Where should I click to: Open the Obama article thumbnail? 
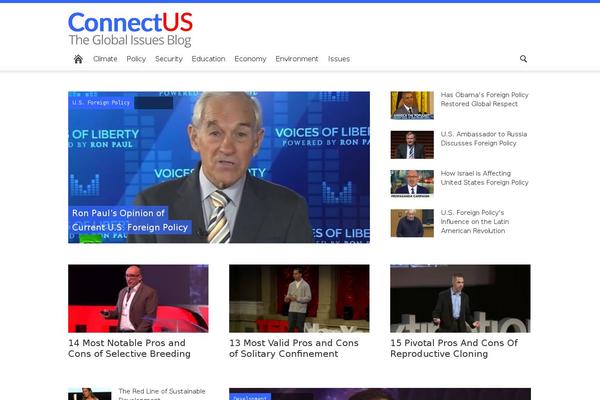click(x=412, y=105)
